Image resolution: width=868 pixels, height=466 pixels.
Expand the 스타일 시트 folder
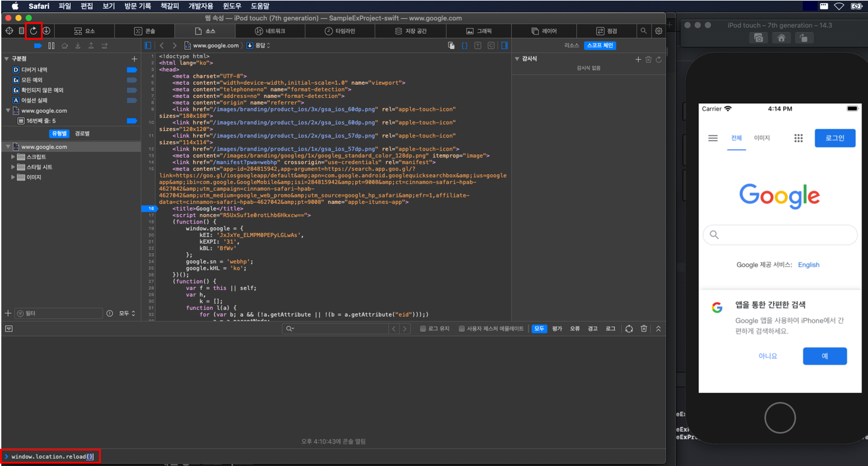point(14,167)
